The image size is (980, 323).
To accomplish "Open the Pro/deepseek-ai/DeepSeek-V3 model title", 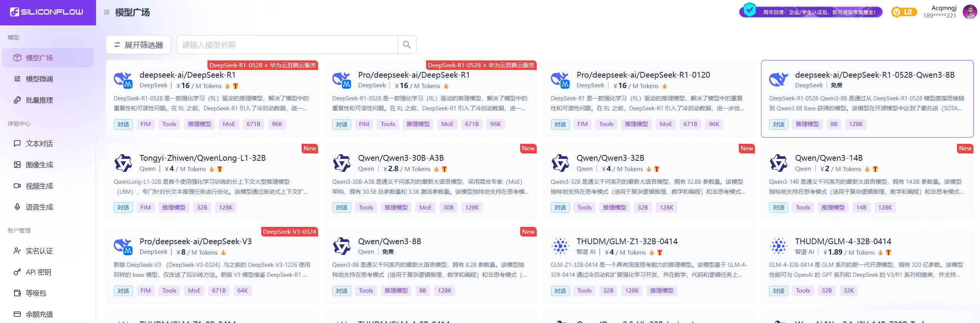I will (196, 241).
